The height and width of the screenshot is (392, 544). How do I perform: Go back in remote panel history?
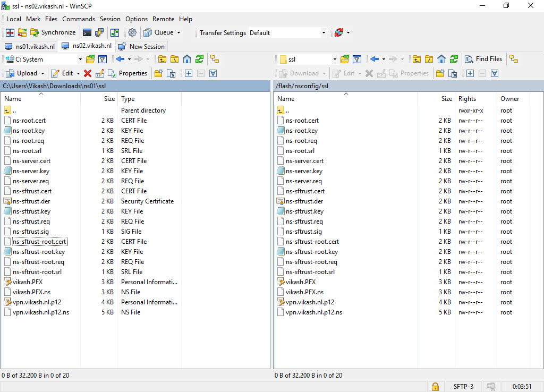click(x=375, y=59)
